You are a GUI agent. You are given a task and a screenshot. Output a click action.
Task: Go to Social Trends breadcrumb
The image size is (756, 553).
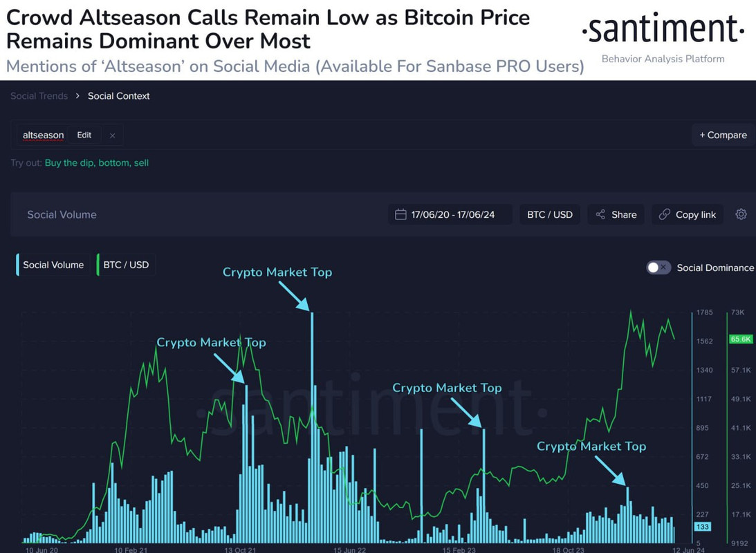point(39,96)
